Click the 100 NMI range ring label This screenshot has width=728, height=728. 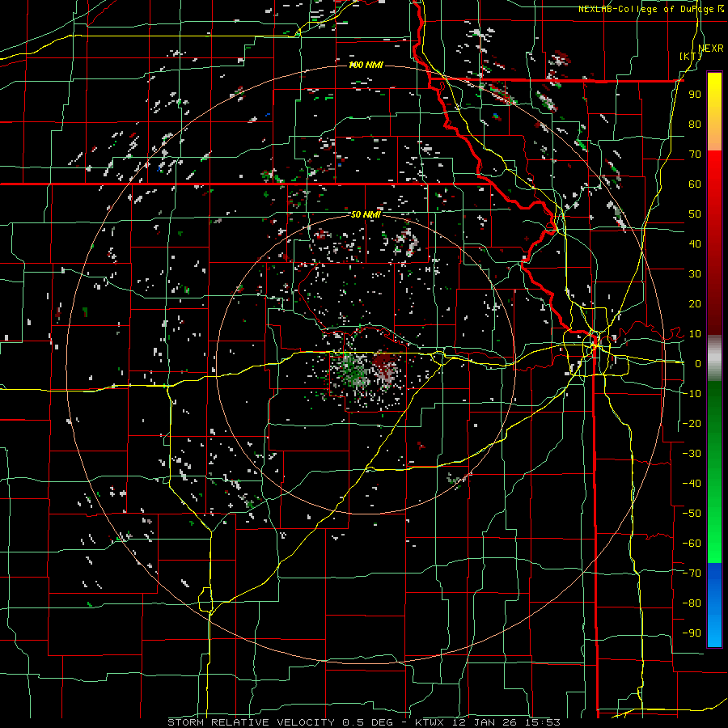tap(366, 65)
